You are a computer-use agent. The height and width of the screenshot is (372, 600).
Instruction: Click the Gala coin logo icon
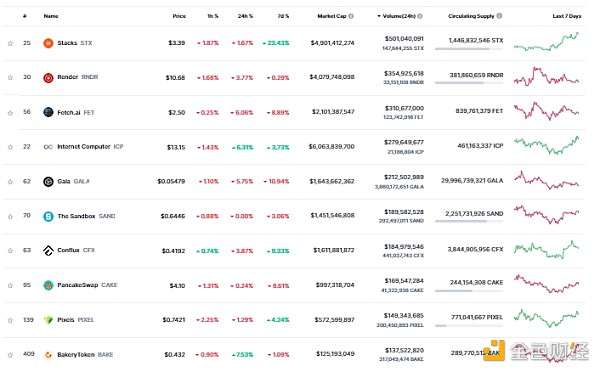[48, 181]
